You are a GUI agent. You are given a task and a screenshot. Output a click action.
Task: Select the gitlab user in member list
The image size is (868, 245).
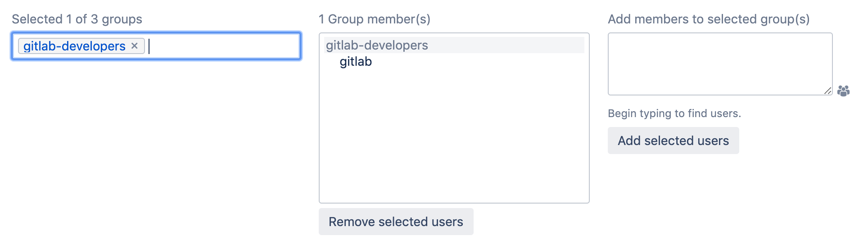point(356,62)
